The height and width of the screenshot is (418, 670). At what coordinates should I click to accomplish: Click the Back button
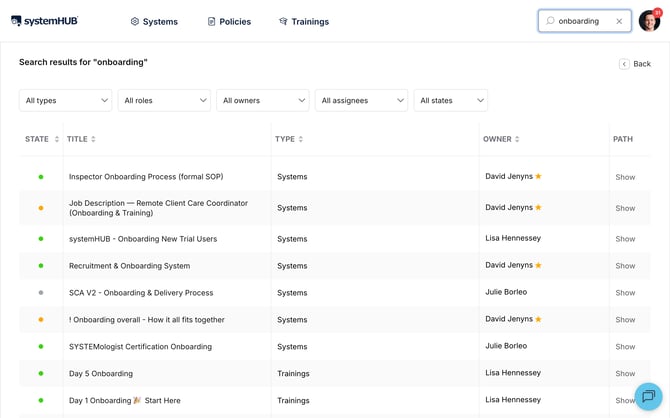point(635,64)
